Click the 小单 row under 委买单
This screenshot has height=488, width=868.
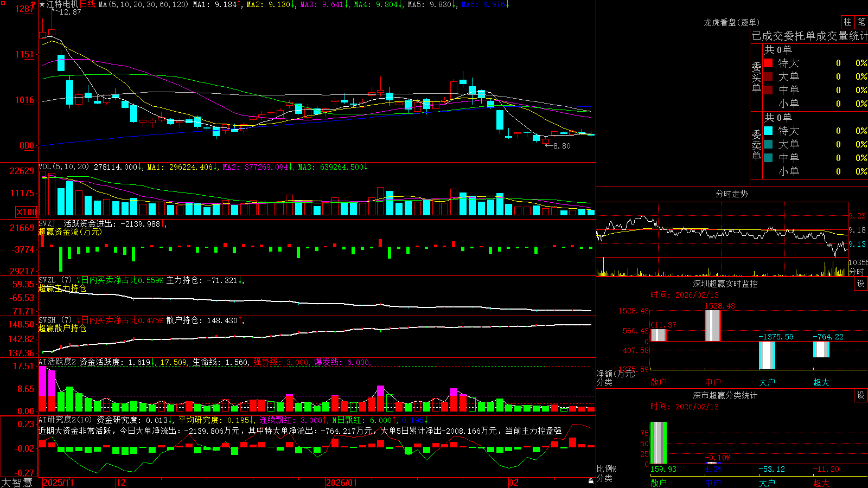tap(816, 104)
